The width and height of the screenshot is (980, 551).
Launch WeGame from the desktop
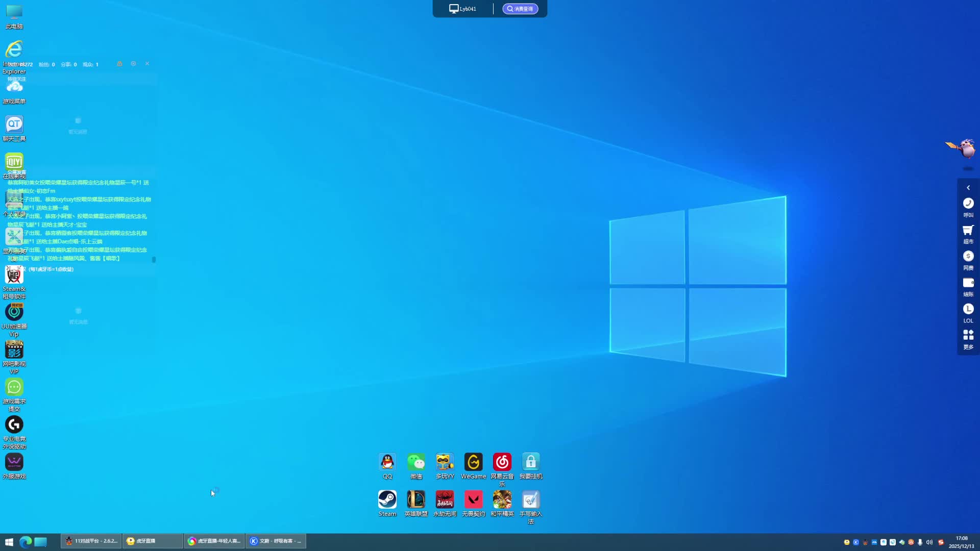[473, 462]
